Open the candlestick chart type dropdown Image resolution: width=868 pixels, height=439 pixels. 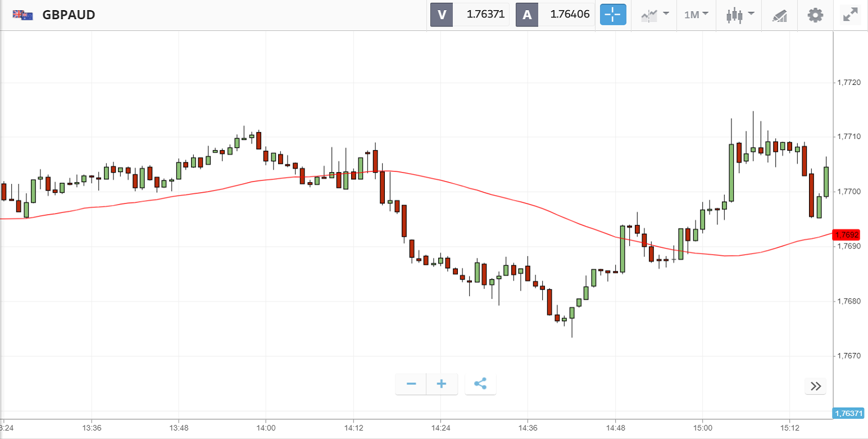tap(739, 15)
